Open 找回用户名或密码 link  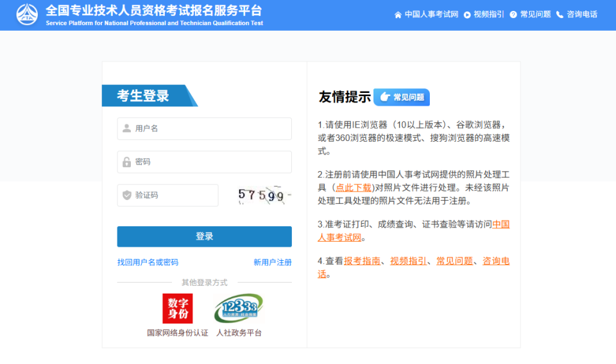(x=148, y=262)
